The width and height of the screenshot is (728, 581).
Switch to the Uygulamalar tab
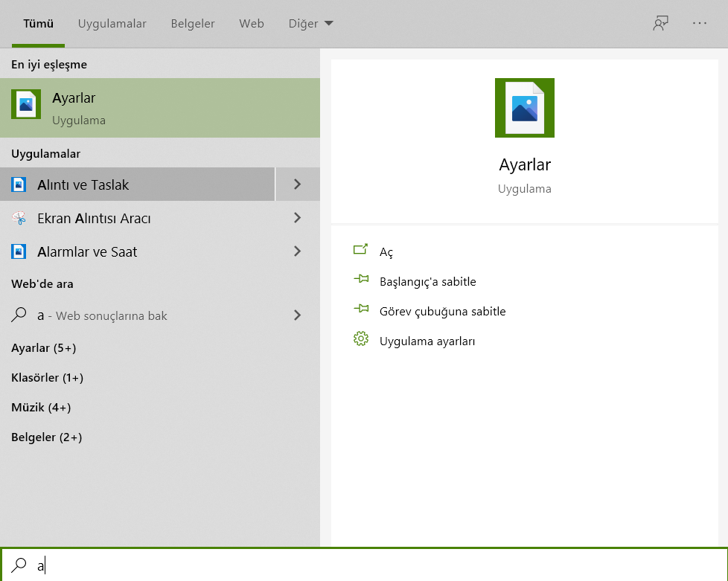tap(112, 23)
